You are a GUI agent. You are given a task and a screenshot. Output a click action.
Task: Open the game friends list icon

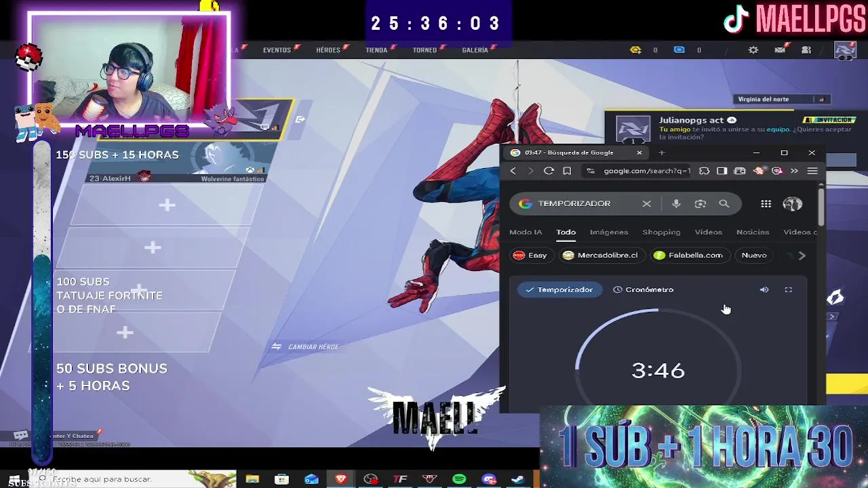pos(806,49)
